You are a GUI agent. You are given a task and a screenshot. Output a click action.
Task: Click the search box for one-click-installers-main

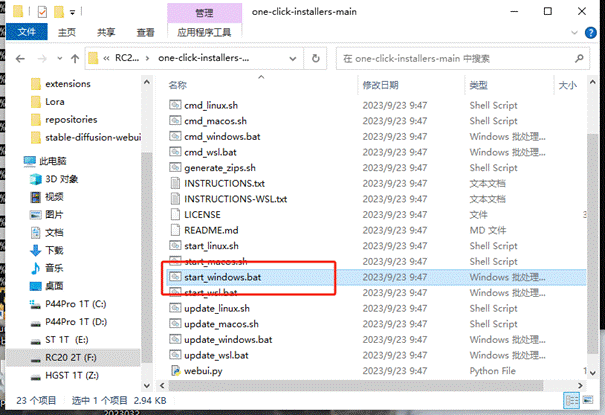465,57
